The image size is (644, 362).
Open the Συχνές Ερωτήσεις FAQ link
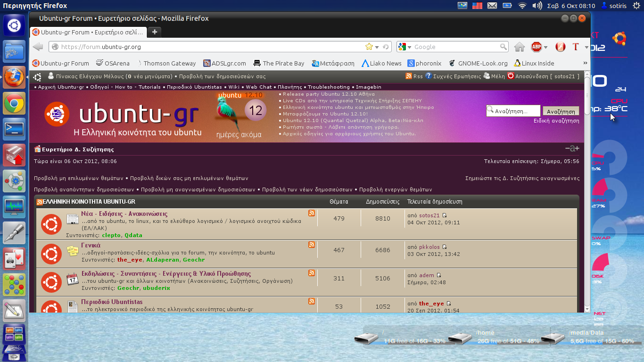pyautogui.click(x=453, y=76)
